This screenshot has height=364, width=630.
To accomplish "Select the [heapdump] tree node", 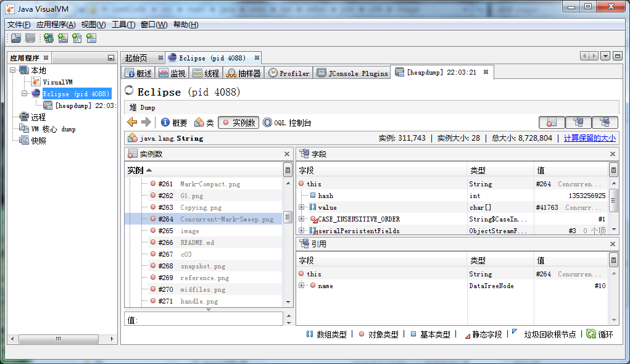I will click(x=86, y=105).
